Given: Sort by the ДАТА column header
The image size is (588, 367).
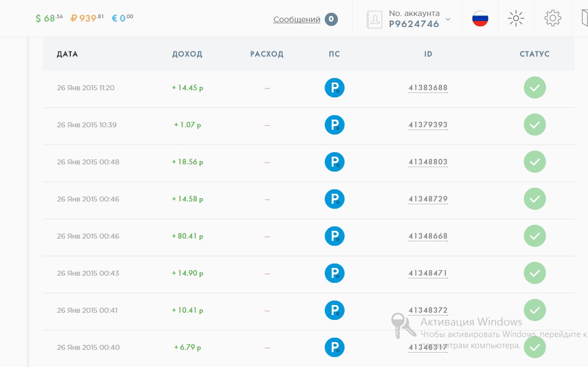Looking at the screenshot, I should click(67, 54).
